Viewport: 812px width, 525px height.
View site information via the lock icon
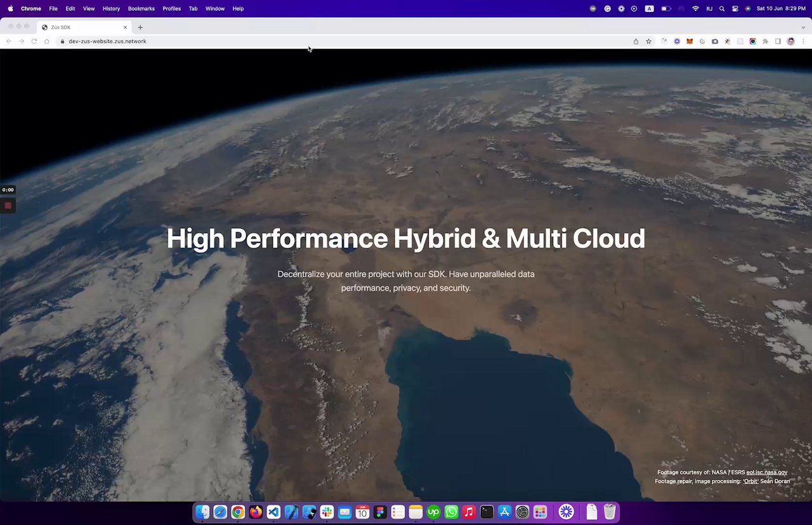click(x=62, y=41)
